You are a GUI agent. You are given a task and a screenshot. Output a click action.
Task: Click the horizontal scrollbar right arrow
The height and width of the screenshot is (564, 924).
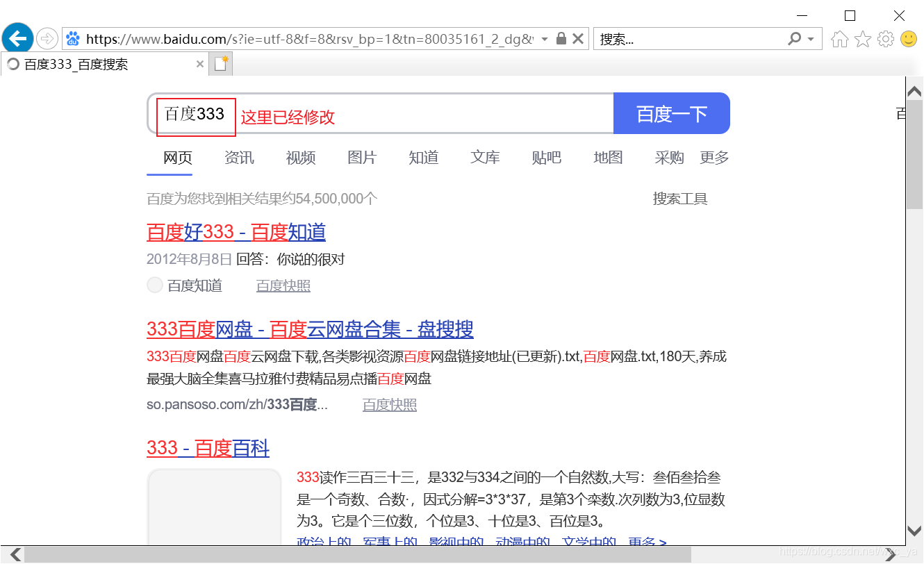(x=891, y=554)
